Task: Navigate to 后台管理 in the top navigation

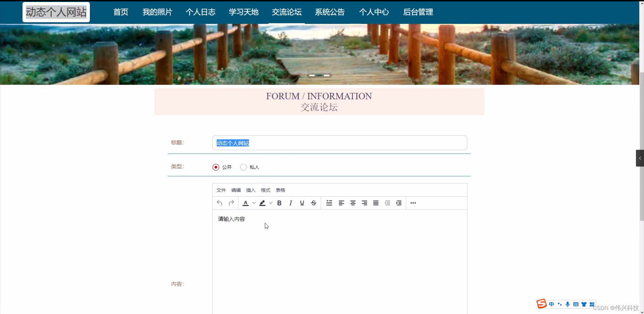Action: [x=418, y=12]
